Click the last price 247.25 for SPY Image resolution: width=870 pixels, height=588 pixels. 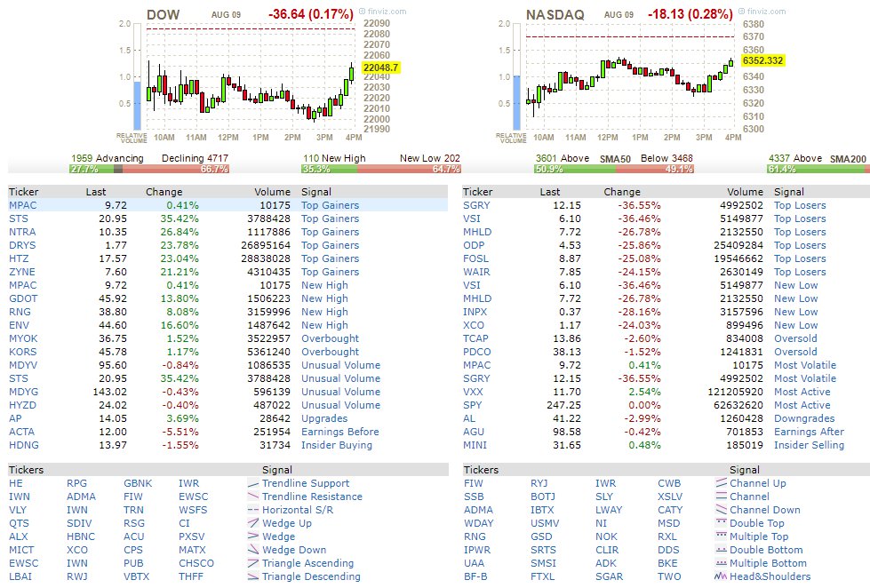click(x=563, y=405)
